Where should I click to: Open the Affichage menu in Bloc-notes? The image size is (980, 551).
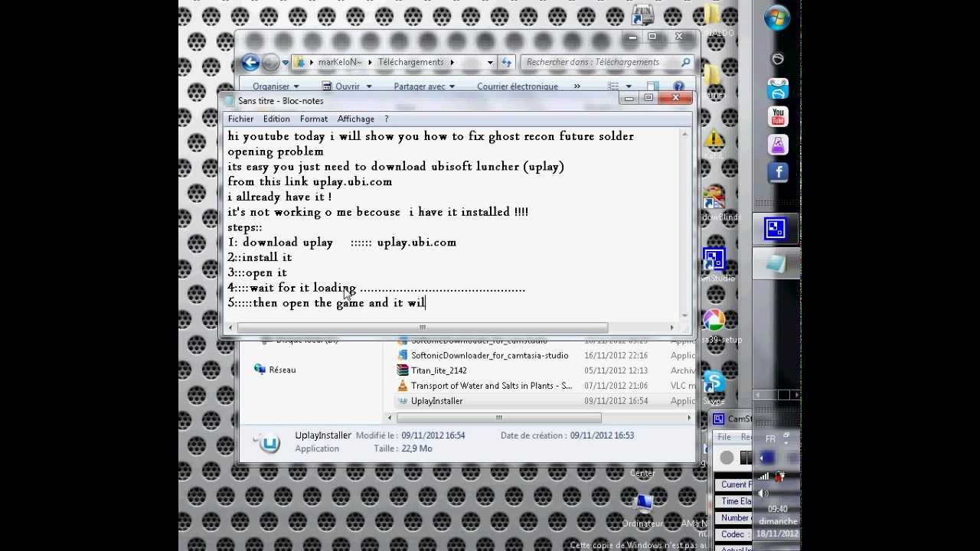(x=356, y=119)
